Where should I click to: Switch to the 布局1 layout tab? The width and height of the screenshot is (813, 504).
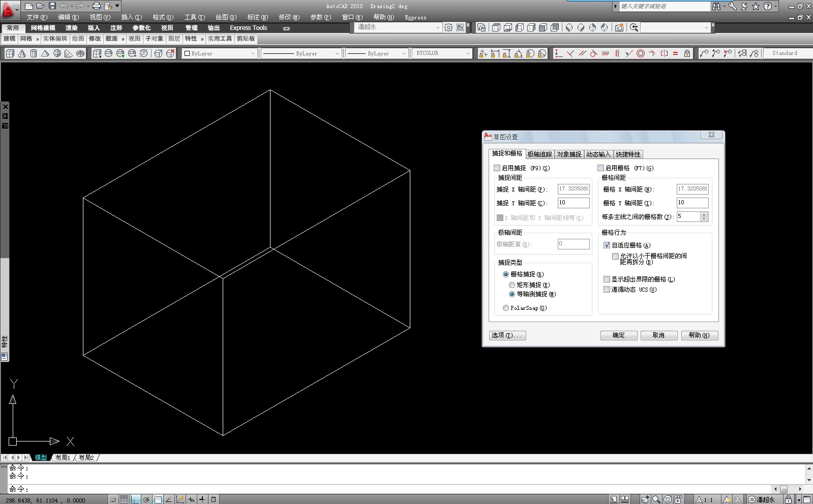coord(63,458)
